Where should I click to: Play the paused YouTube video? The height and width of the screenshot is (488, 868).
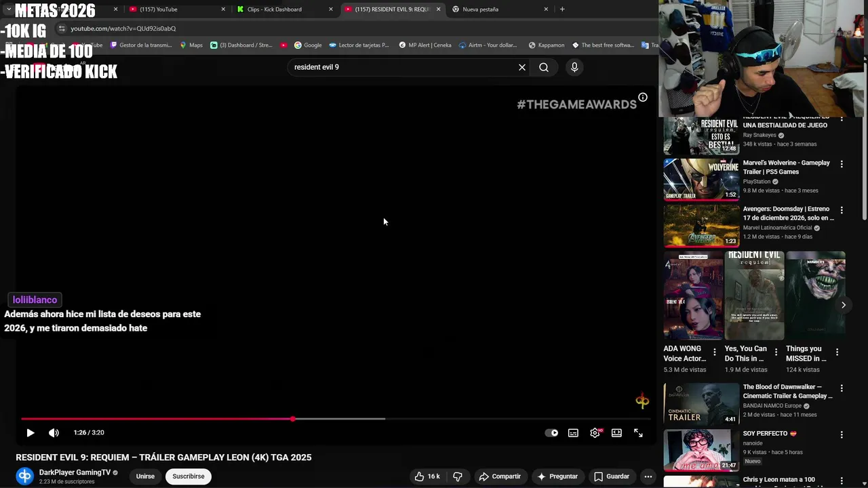pyautogui.click(x=30, y=432)
